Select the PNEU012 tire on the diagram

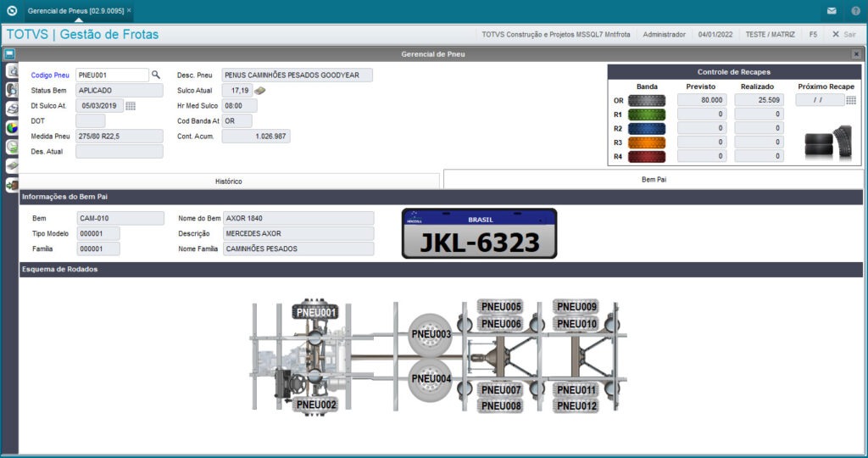click(x=576, y=406)
